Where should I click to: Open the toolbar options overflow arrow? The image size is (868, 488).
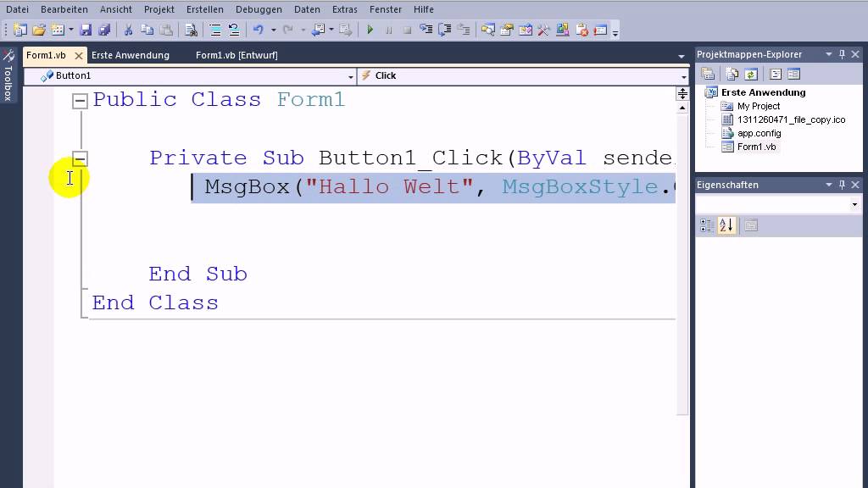615,32
